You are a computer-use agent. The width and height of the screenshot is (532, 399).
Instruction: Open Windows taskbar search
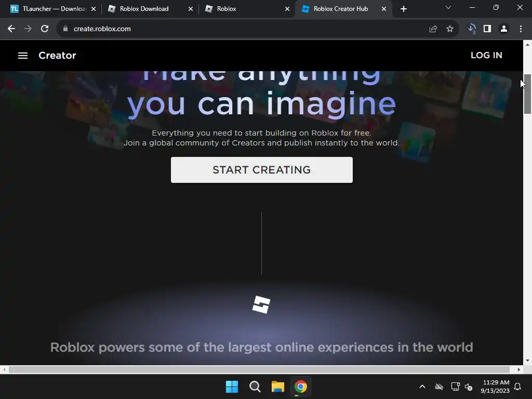tap(255, 387)
